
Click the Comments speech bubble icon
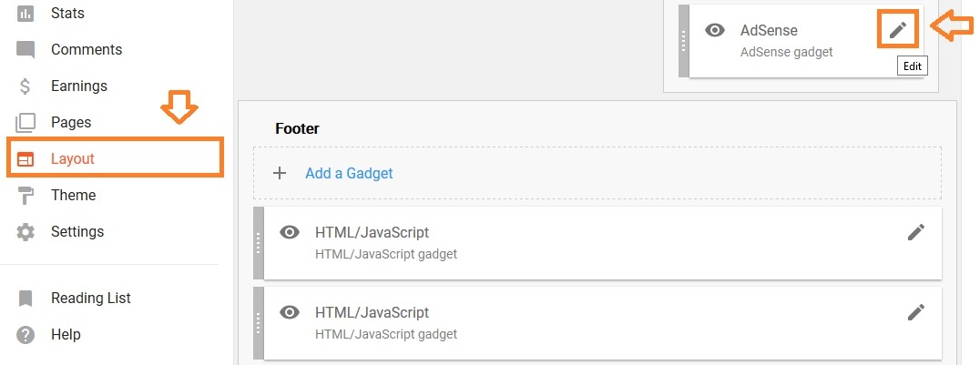tap(26, 50)
